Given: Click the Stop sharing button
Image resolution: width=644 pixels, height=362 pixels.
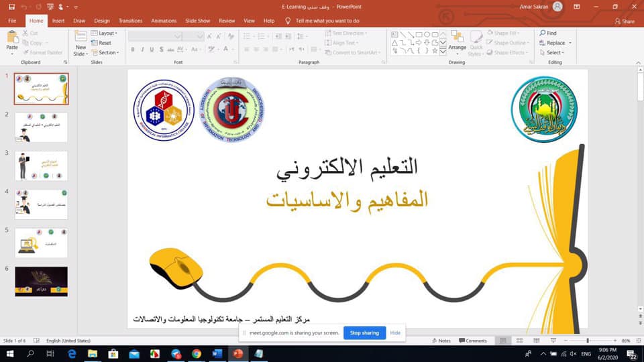Looking at the screenshot, I should click(364, 333).
